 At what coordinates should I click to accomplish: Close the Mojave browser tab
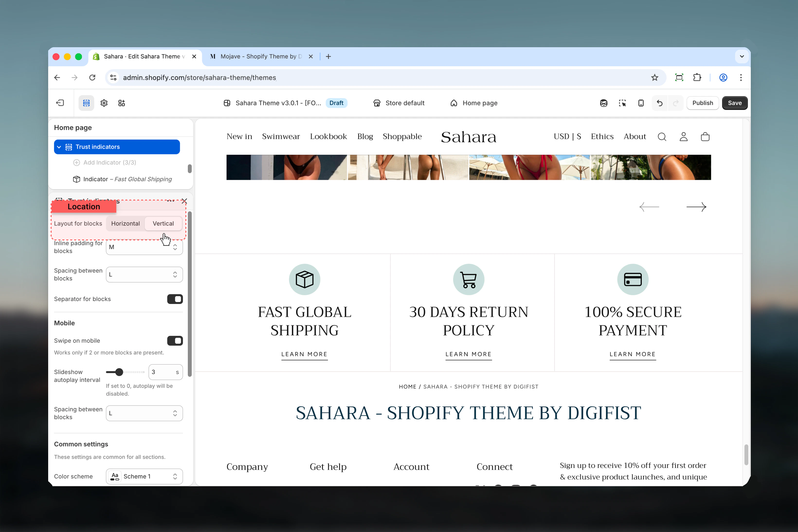[311, 57]
